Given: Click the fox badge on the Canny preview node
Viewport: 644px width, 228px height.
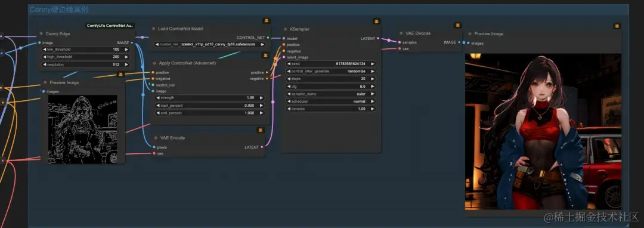Looking at the screenshot, I should (x=120, y=75).
